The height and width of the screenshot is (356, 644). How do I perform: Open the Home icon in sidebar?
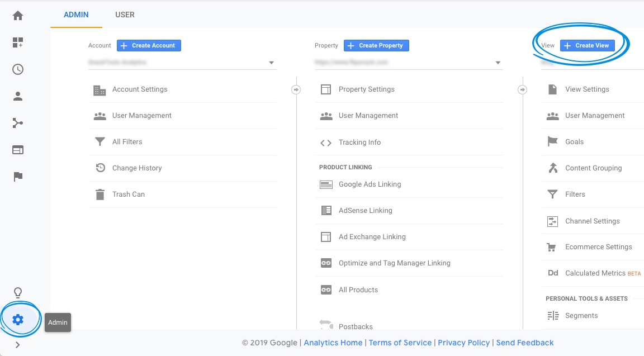click(x=18, y=16)
